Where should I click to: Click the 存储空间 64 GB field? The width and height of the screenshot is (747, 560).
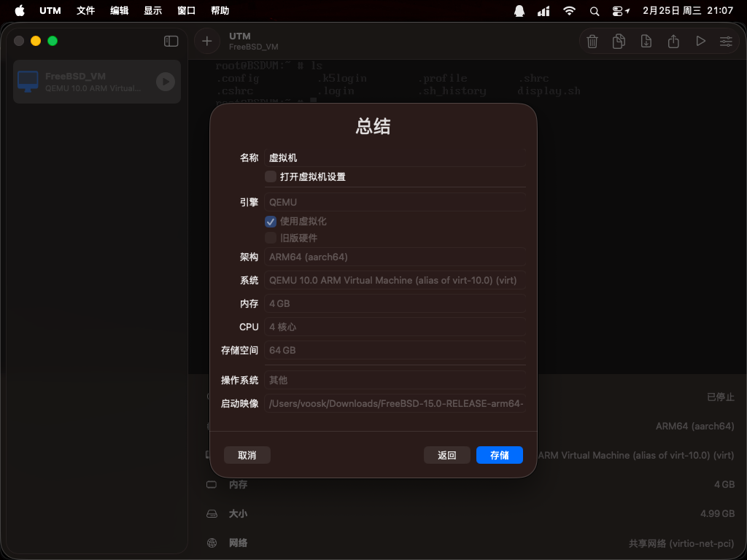point(395,351)
